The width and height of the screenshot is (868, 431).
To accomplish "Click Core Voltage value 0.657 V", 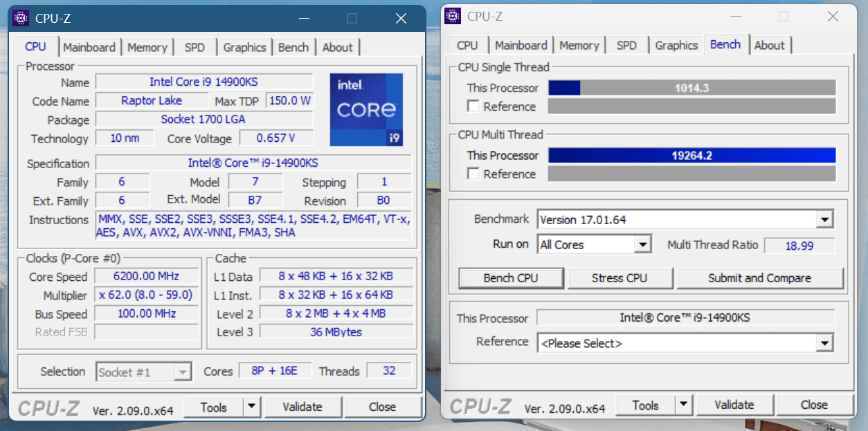I will (276, 138).
